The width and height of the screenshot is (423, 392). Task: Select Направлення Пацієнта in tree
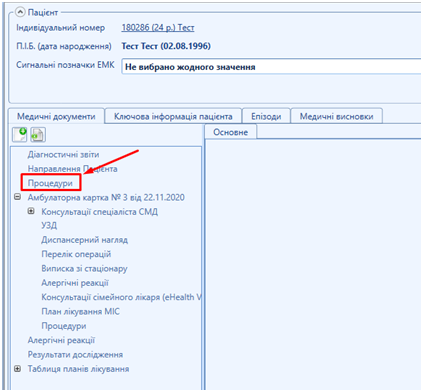pos(72,169)
